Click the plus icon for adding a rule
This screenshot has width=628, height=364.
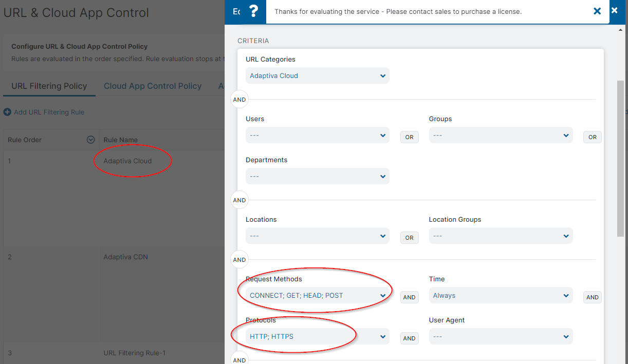pyautogui.click(x=7, y=112)
